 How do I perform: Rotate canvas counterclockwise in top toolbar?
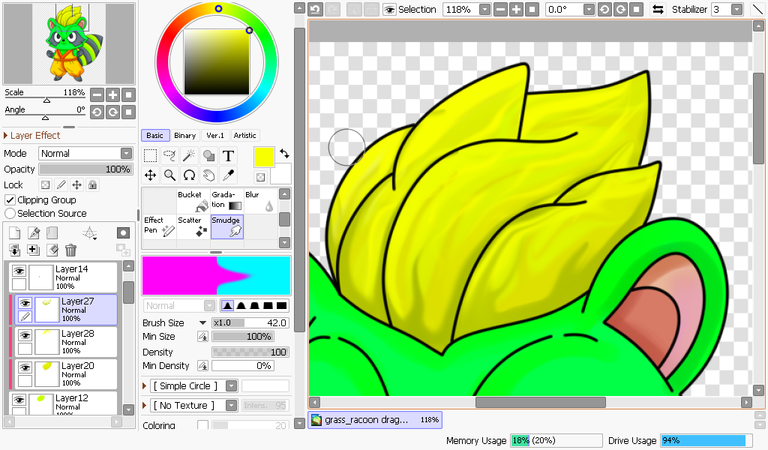[x=605, y=9]
